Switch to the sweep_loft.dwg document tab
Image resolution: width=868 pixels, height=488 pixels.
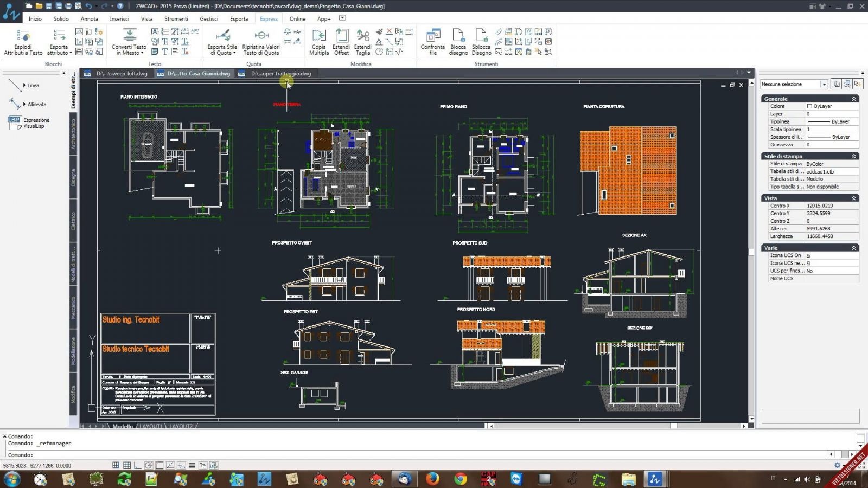[122, 74]
